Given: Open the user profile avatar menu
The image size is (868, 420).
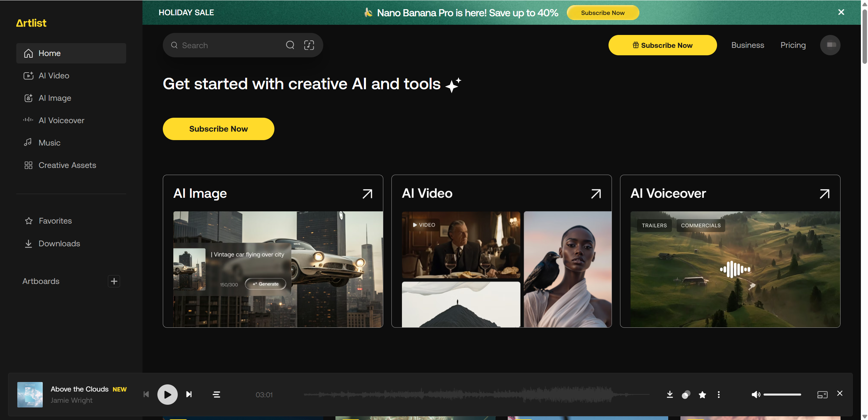Looking at the screenshot, I should tap(830, 45).
